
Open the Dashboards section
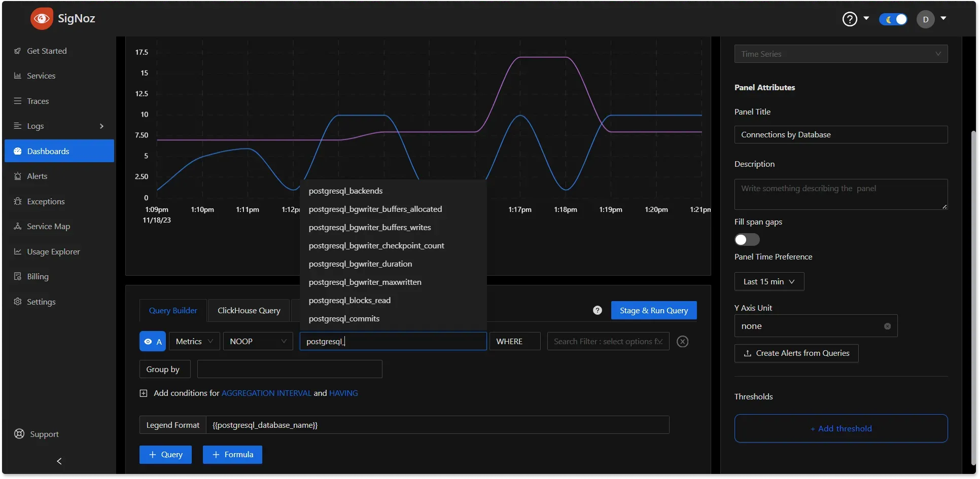coord(48,151)
